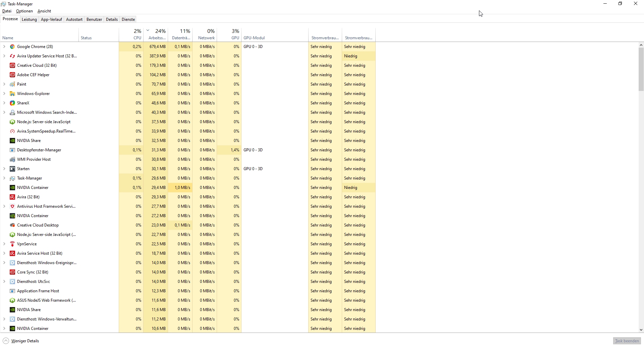Screen dimensions: 644x349
Task: Click the Avira Updater Service Host icon
Action: point(12,56)
